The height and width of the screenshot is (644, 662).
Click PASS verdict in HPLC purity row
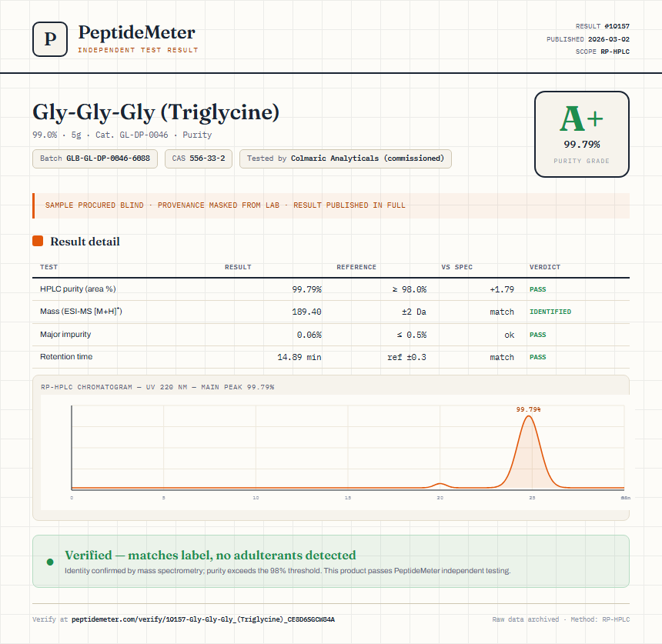point(538,289)
